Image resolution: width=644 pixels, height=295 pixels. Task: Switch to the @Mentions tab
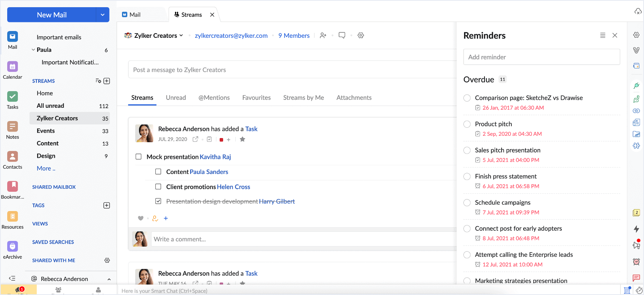point(214,98)
